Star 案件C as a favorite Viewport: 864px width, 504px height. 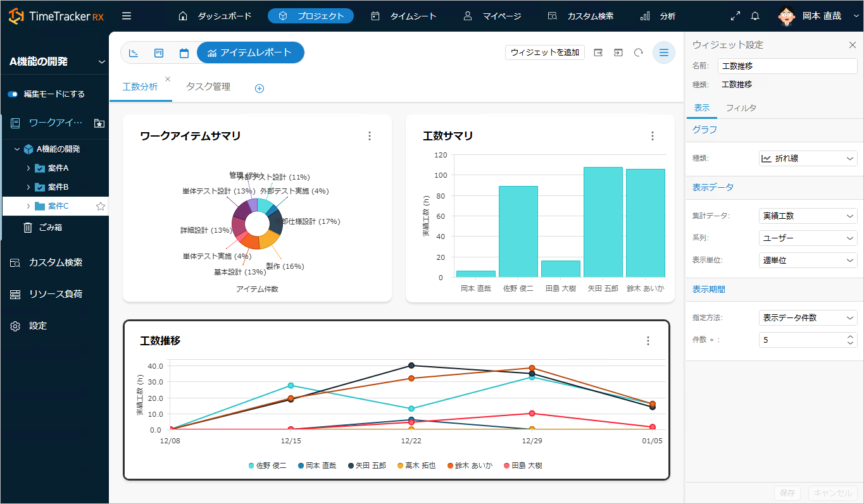[x=100, y=206]
